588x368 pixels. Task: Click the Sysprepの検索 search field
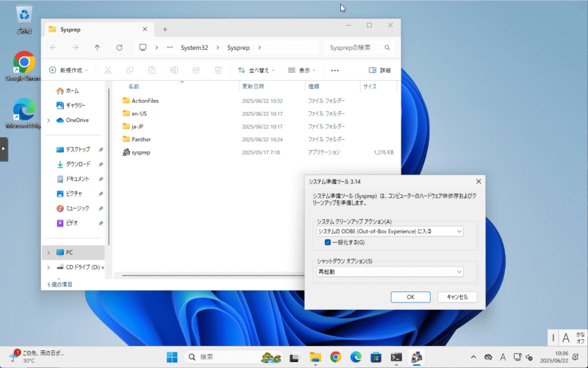[359, 48]
